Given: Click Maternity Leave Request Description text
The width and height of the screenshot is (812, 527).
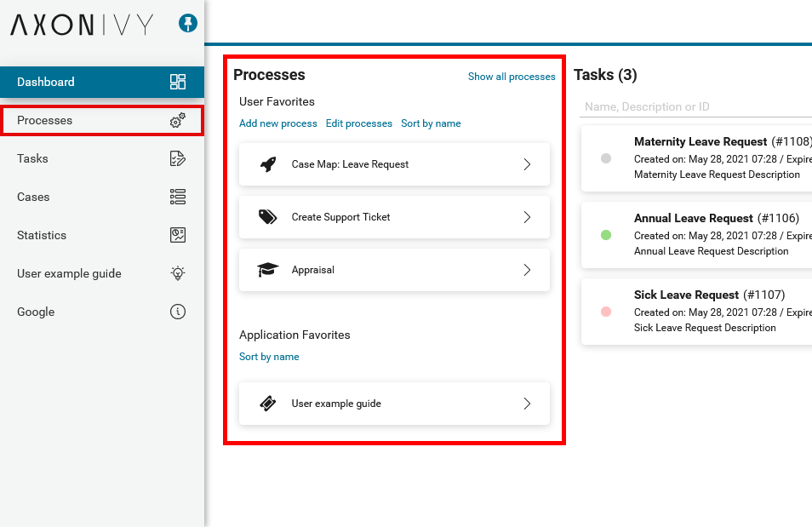Looking at the screenshot, I should [717, 175].
